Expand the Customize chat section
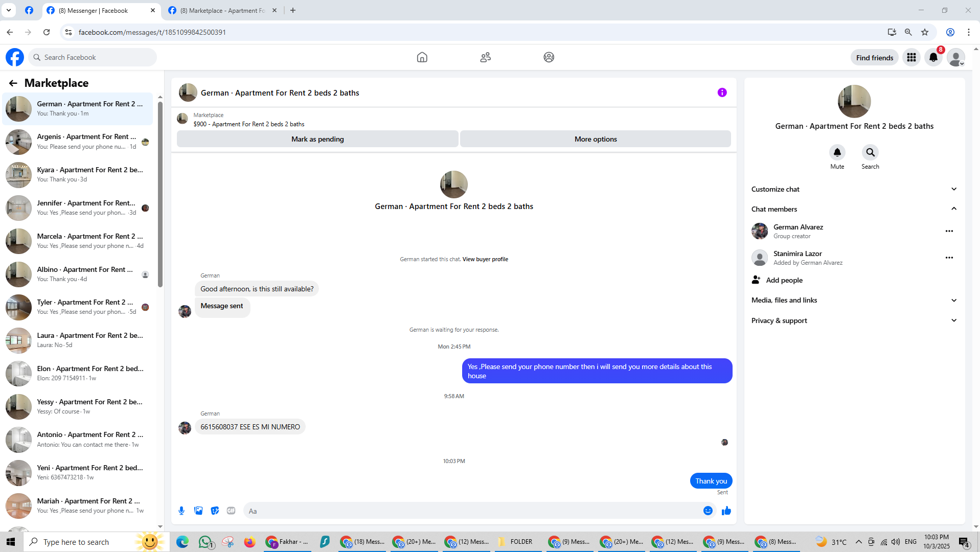The height and width of the screenshot is (552, 980). pos(854,189)
